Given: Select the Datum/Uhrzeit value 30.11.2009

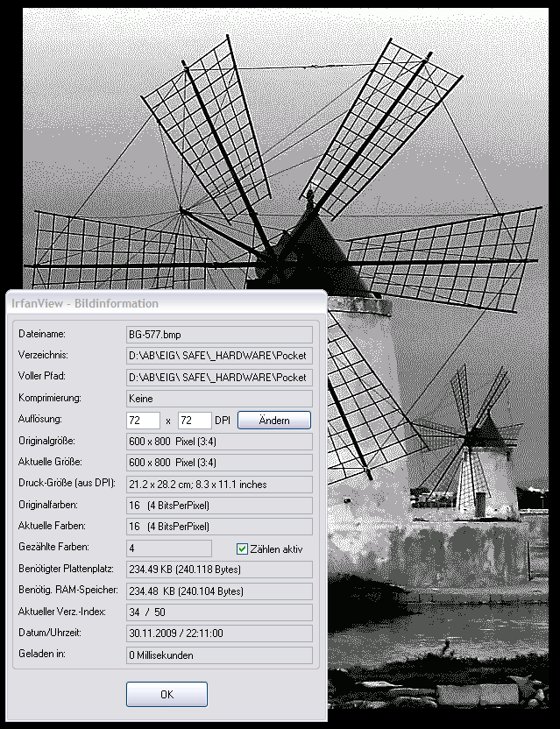Looking at the screenshot, I should tap(219, 633).
